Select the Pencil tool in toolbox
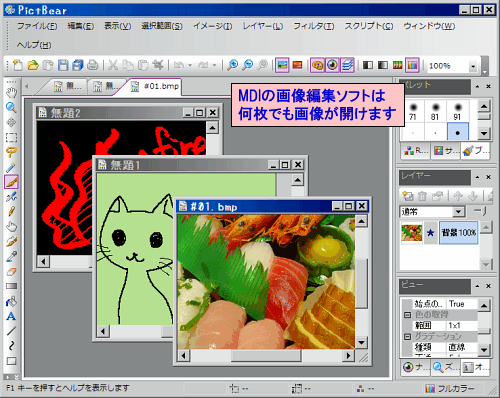 tap(11, 212)
